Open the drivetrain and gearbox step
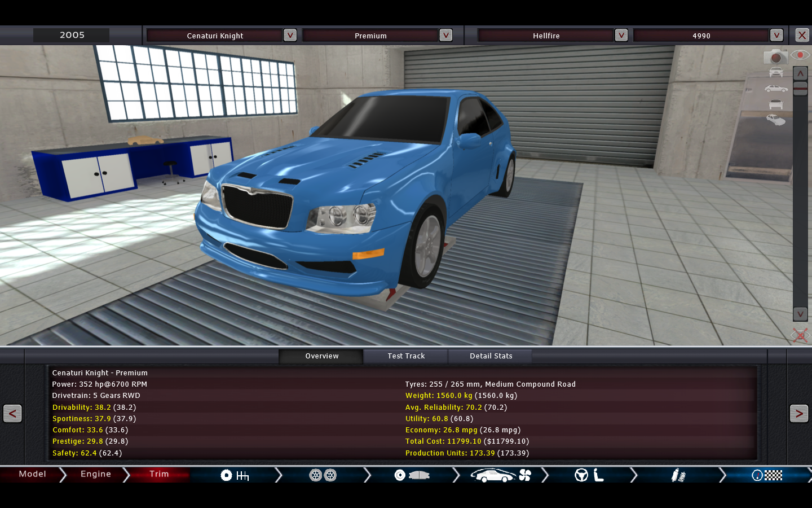Viewport: 812px width, 508px height. pos(235,475)
